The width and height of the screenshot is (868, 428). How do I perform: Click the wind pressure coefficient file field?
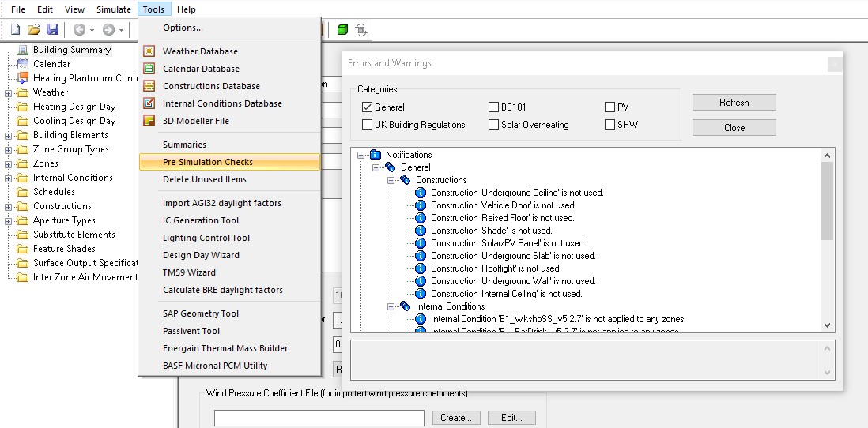(x=319, y=418)
